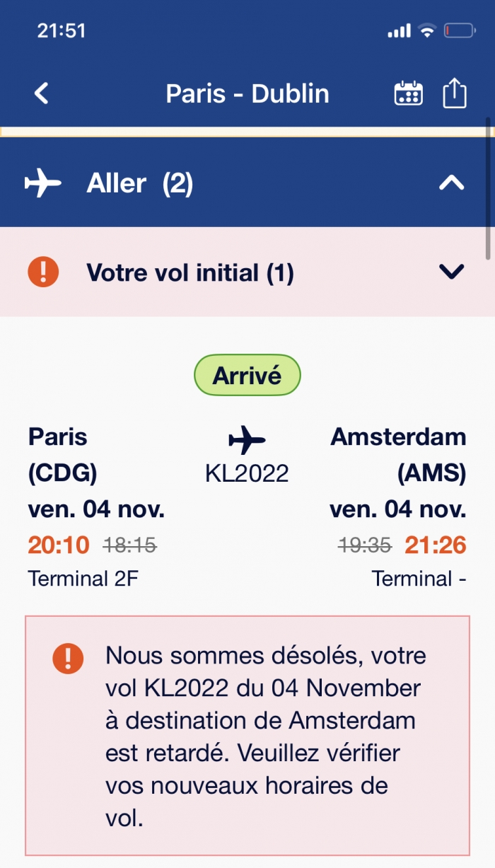Collapse the Aller (2) section chevron

click(452, 184)
